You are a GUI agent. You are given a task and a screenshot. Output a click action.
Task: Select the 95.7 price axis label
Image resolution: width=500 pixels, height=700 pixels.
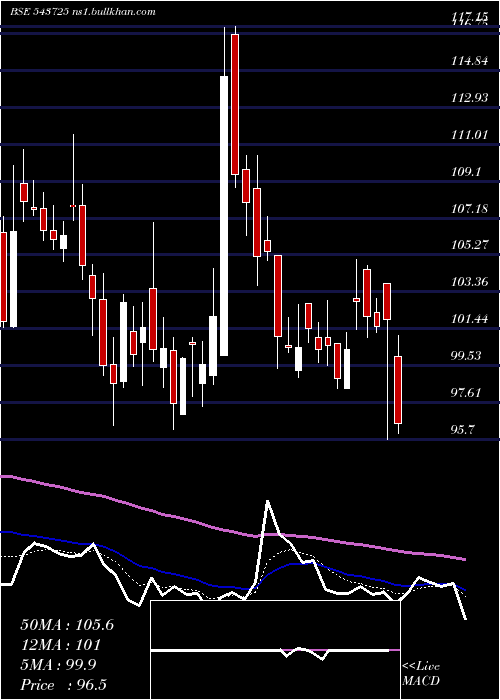click(x=463, y=429)
